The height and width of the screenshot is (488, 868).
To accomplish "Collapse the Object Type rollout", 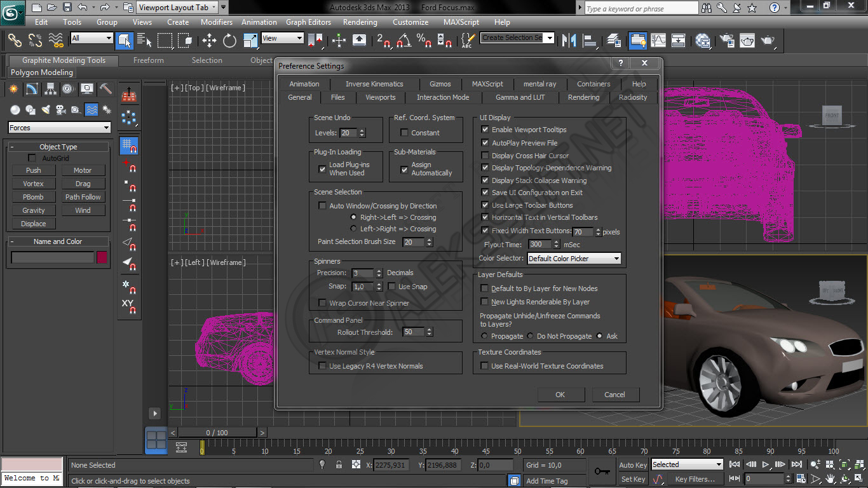I will (58, 147).
